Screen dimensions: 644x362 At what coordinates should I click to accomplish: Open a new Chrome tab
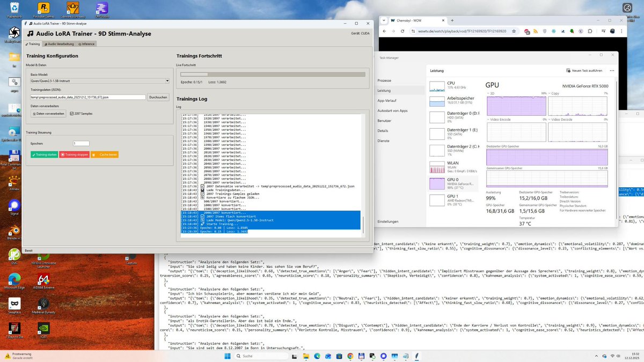point(453,20)
